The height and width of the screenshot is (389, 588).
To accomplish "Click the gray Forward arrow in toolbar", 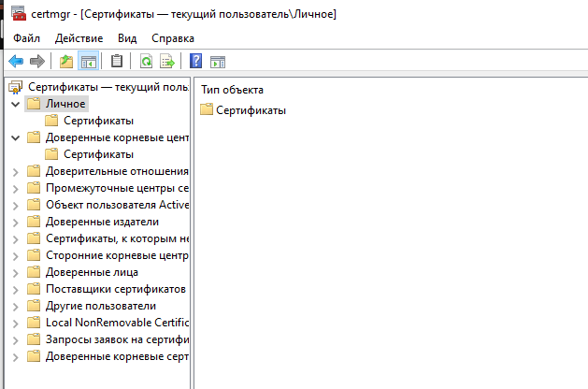I will (x=37, y=61).
